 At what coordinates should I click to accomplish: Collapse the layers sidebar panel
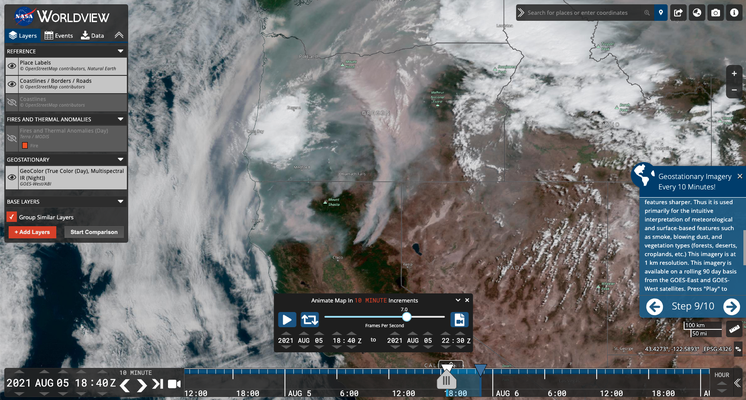119,35
